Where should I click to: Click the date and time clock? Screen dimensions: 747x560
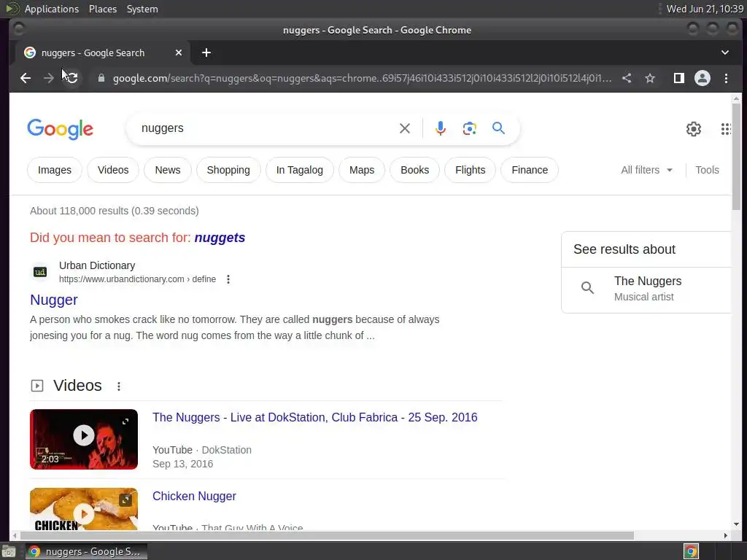[x=705, y=9]
